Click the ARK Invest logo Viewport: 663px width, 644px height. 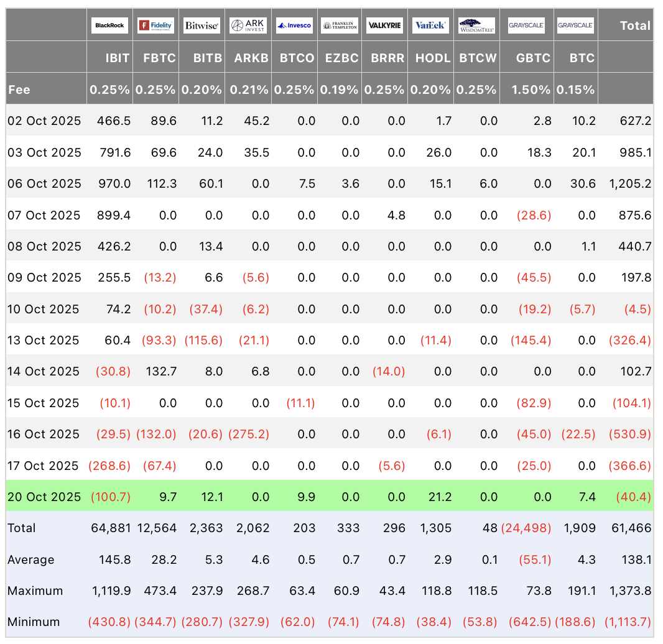(x=248, y=25)
